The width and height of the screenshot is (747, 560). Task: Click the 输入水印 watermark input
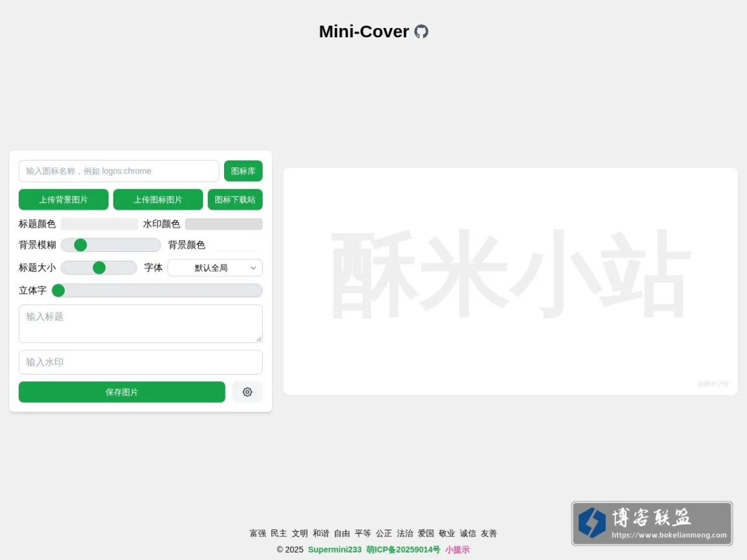tap(141, 362)
